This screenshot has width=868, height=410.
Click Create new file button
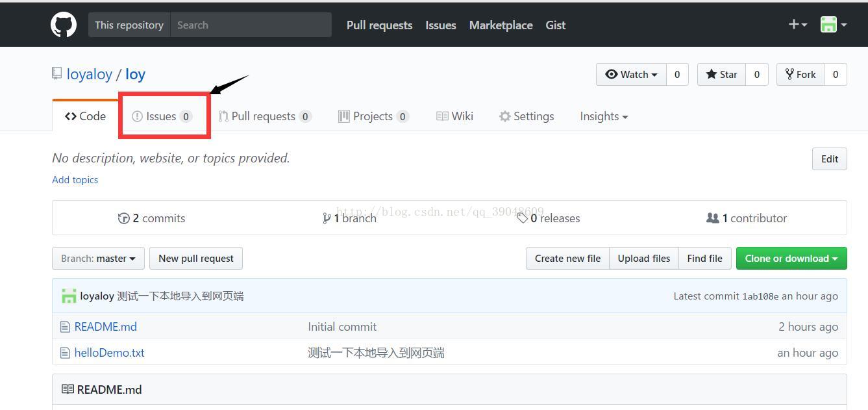(567, 258)
